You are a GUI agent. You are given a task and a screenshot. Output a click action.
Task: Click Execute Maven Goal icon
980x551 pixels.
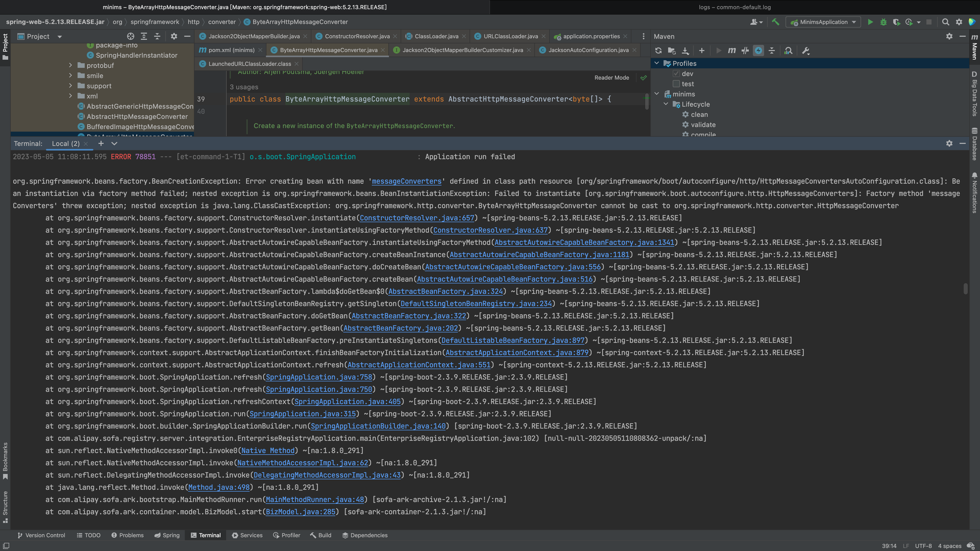coord(732,51)
